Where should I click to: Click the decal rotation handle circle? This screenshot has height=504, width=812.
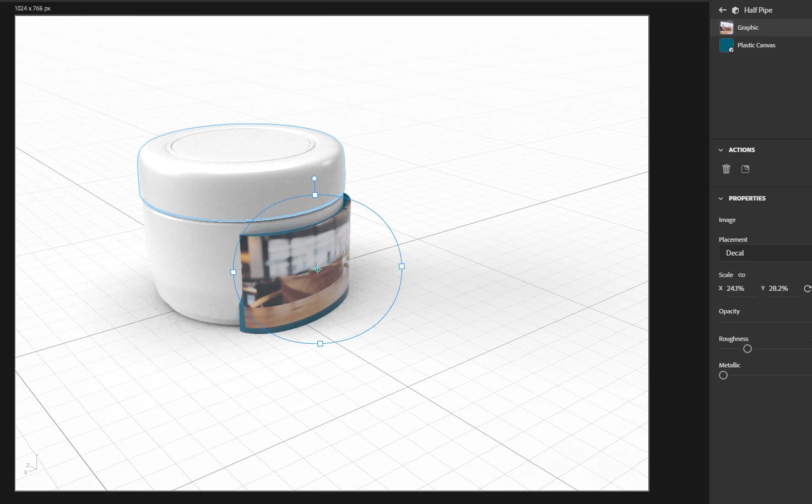click(315, 178)
